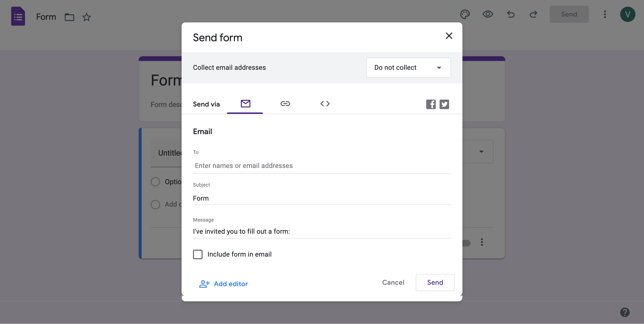This screenshot has height=324, width=644.
Task: Select the Add option radio button
Action: (x=155, y=204)
